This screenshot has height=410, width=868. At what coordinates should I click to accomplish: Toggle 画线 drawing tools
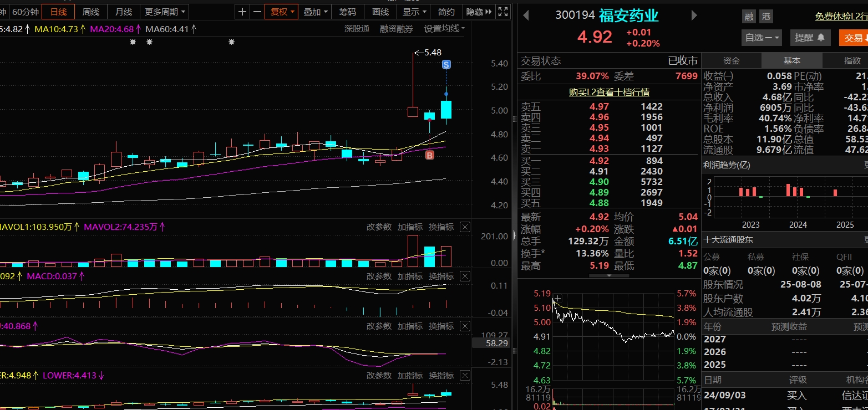[380, 12]
